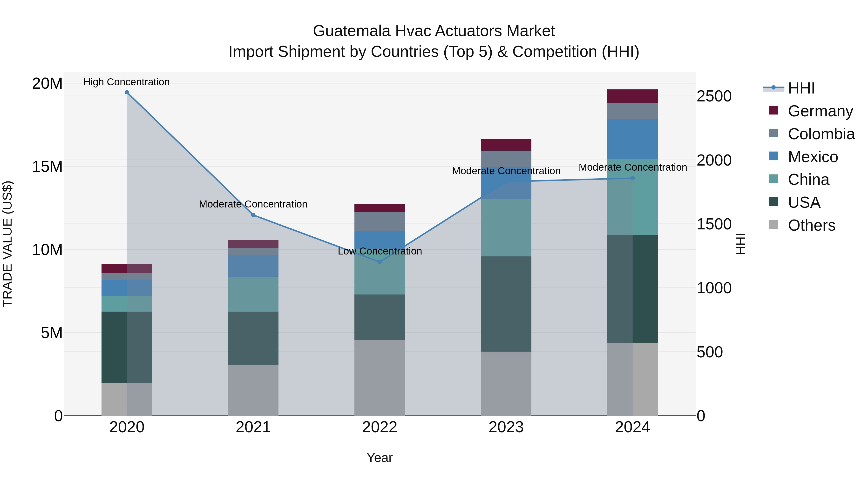
Task: Click the 20M y-axis tick label
Action: pos(47,84)
